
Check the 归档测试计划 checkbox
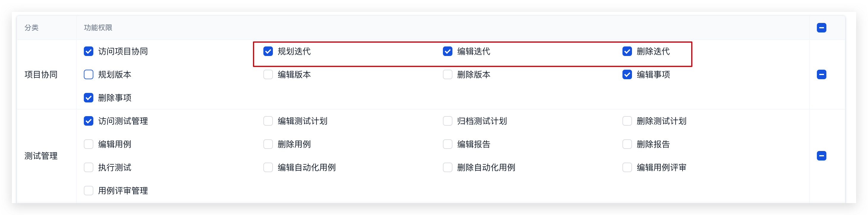[x=447, y=121]
